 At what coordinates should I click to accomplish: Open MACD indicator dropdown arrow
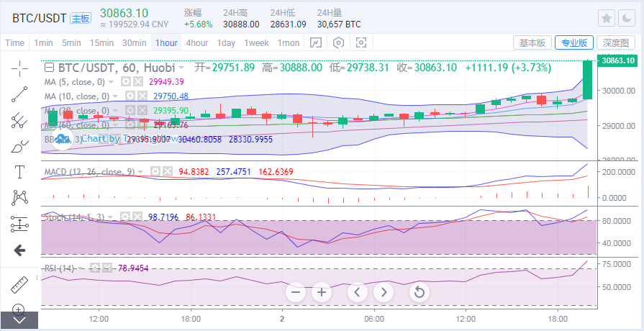(x=141, y=172)
